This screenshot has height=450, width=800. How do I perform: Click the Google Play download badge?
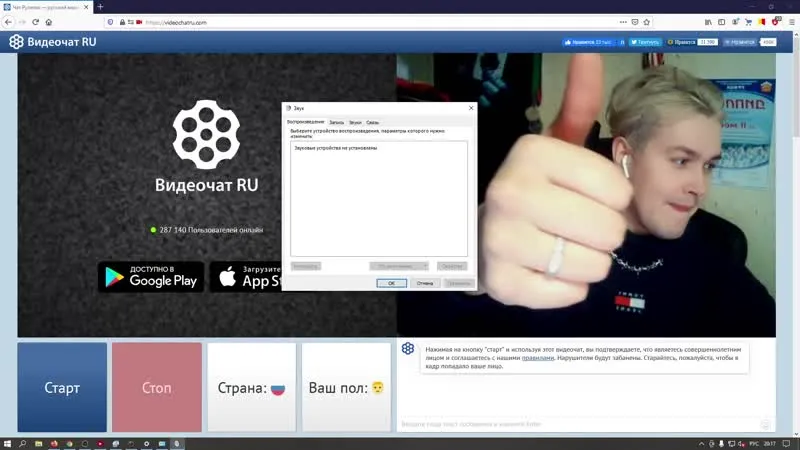[x=151, y=277]
